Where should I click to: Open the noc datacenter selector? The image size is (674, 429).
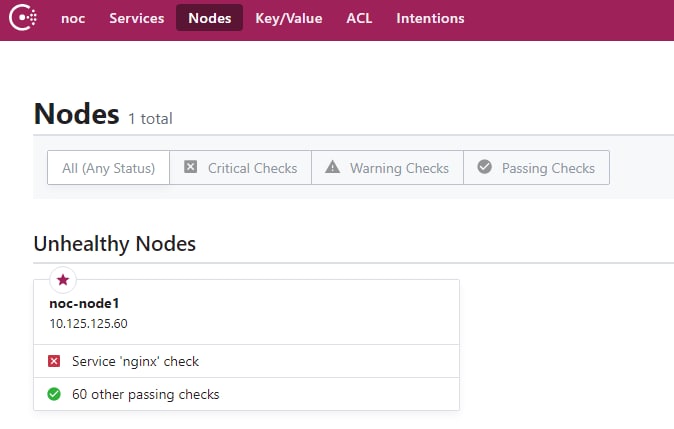[73, 18]
